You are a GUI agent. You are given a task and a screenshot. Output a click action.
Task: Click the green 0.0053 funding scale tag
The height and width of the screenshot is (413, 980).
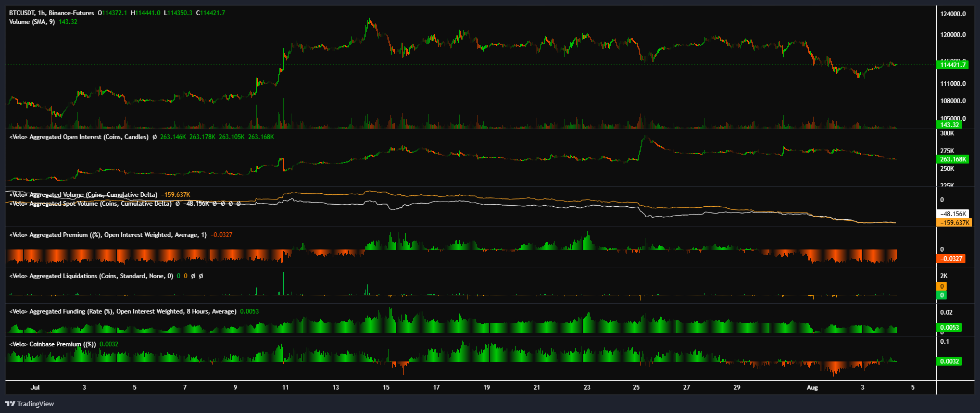[x=949, y=328]
